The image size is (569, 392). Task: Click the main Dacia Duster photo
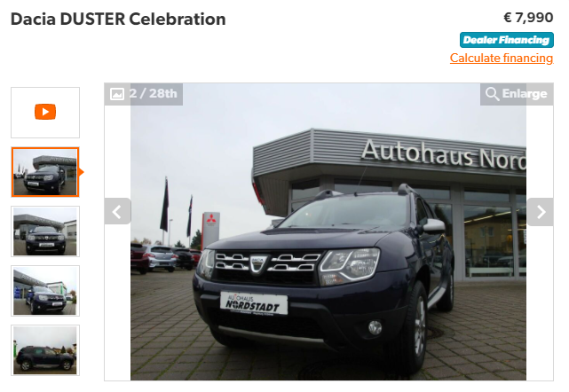[x=328, y=232]
